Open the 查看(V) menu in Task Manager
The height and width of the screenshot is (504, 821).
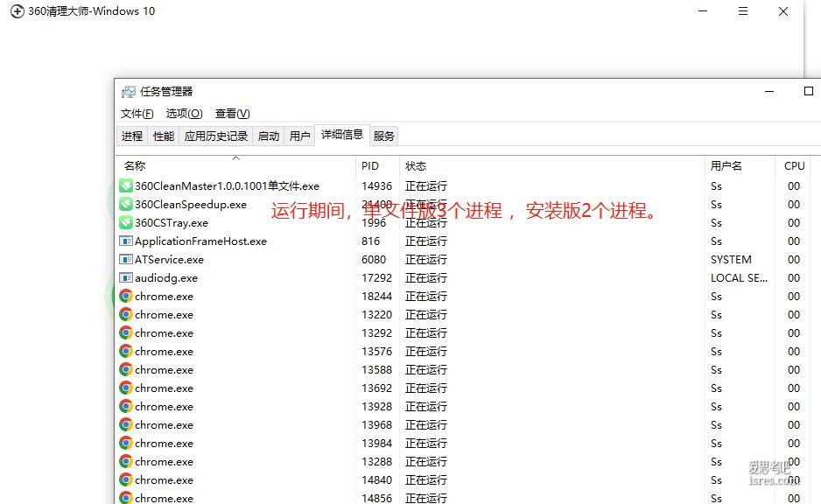click(233, 114)
